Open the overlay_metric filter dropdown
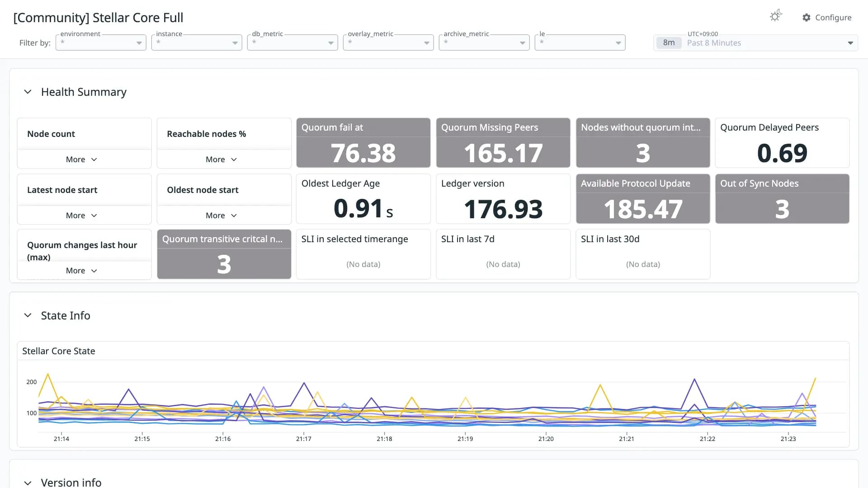868x488 pixels. [x=388, y=42]
